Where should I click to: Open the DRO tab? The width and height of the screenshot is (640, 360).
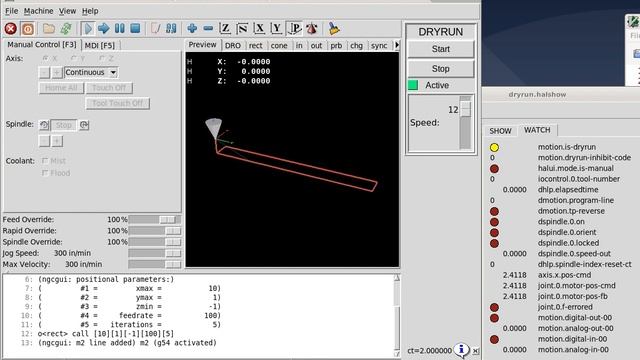233,46
